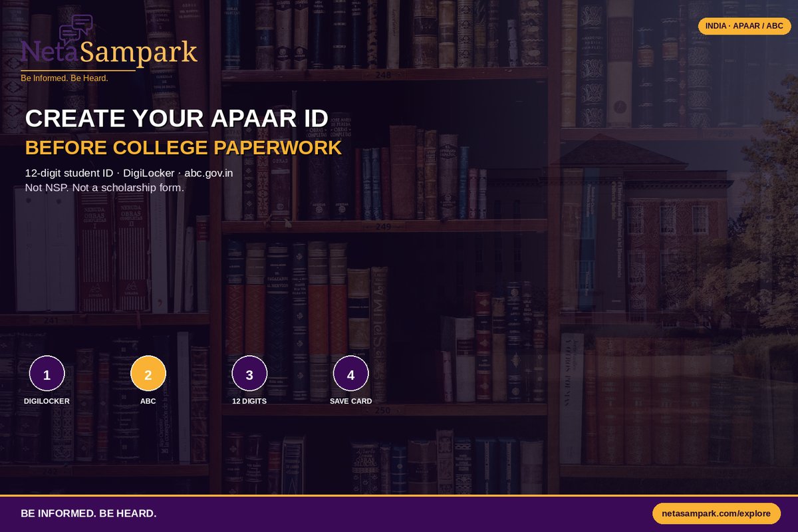Select the highlighted step 2 circle

tap(148, 374)
